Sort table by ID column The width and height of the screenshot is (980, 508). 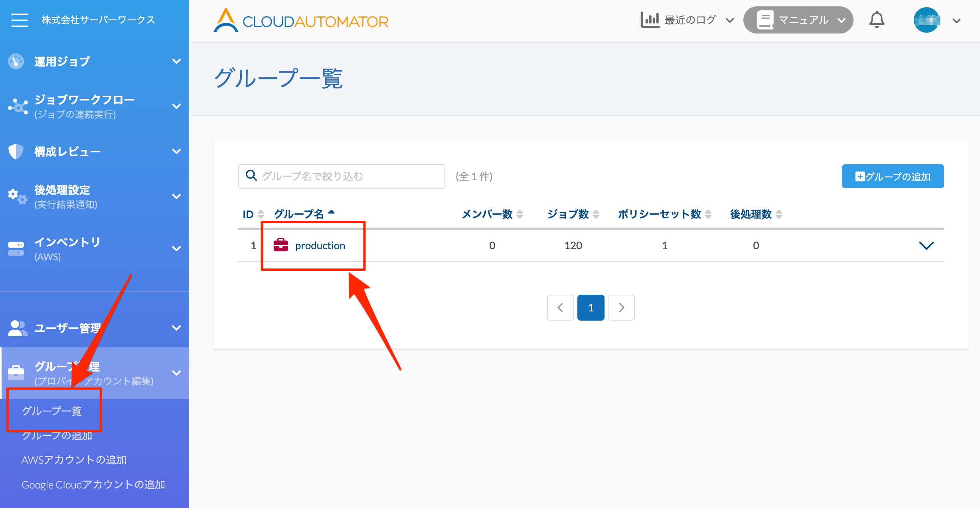click(x=253, y=214)
